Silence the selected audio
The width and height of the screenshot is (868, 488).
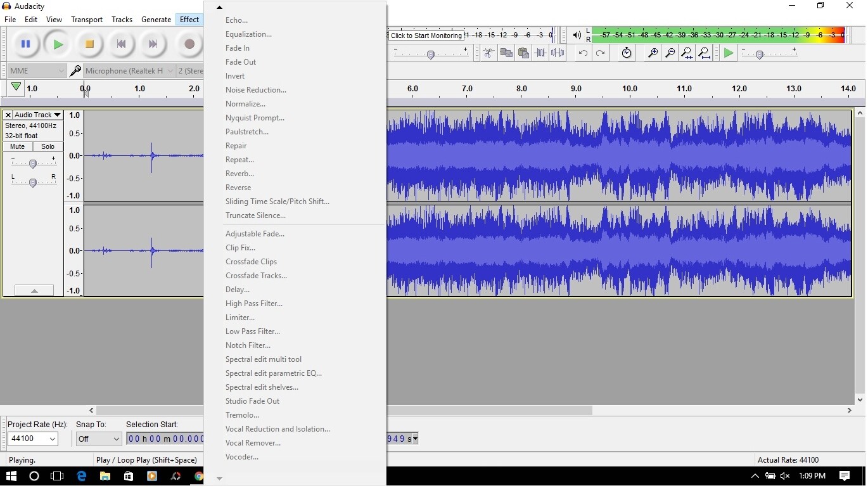point(558,53)
